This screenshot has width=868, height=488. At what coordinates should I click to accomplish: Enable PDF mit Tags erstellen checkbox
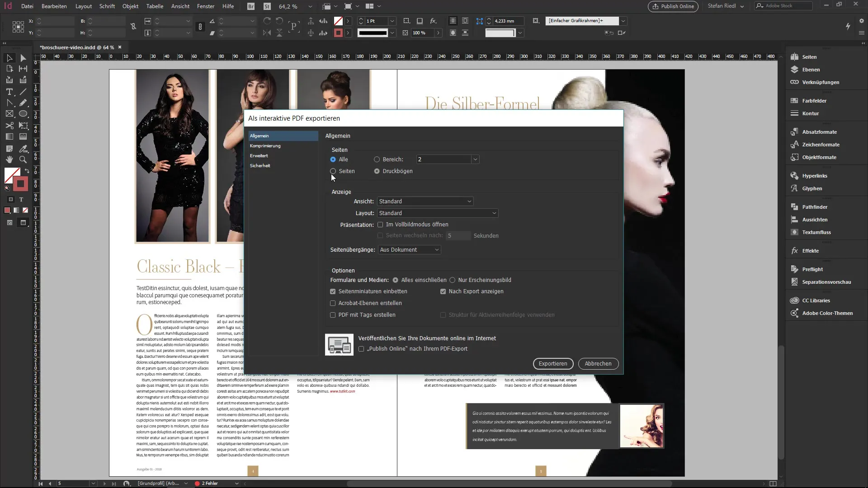(333, 315)
